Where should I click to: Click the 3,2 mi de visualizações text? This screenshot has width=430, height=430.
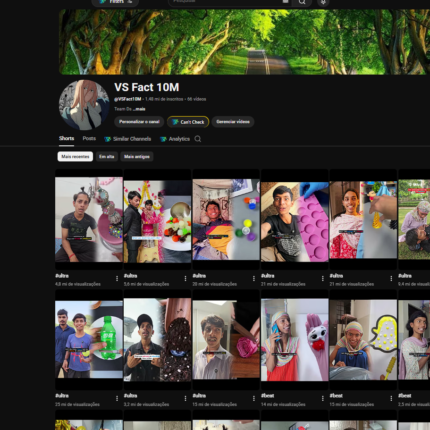(146, 404)
